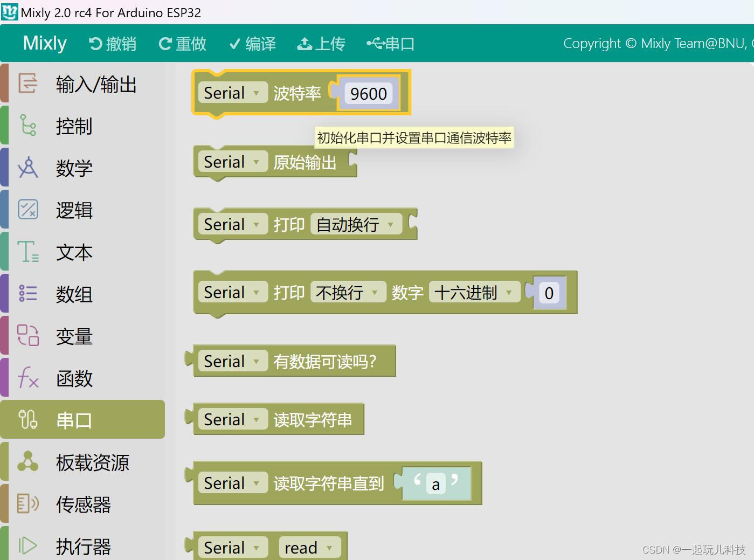Select the 原始输出 block label
Image resolution: width=754 pixels, height=560 pixels.
[x=305, y=162]
